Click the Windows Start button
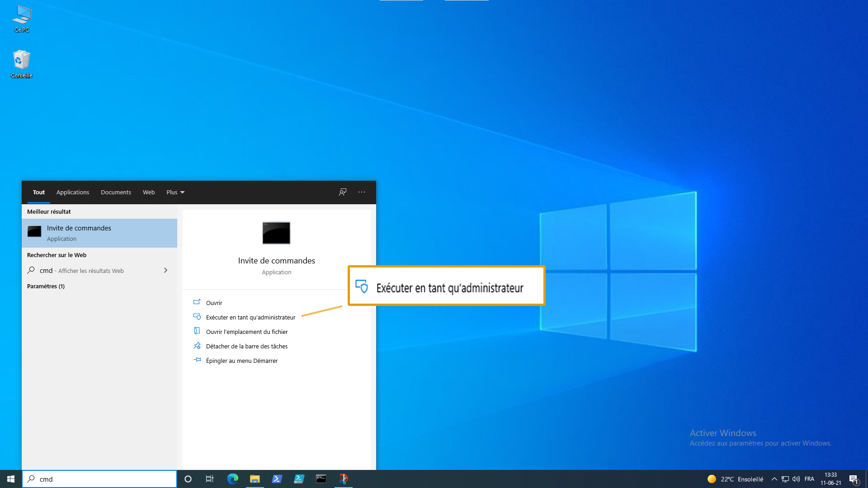This screenshot has width=868, height=488. (x=11, y=479)
